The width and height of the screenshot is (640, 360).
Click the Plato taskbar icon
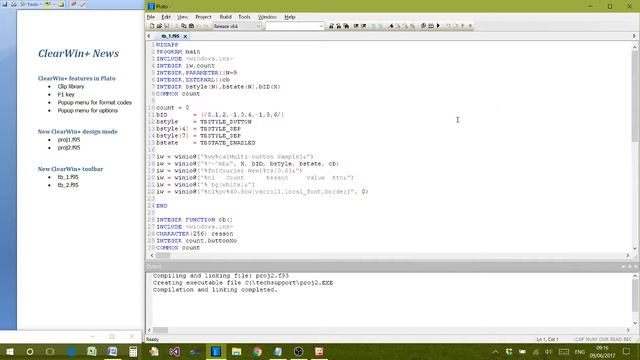[216, 351]
